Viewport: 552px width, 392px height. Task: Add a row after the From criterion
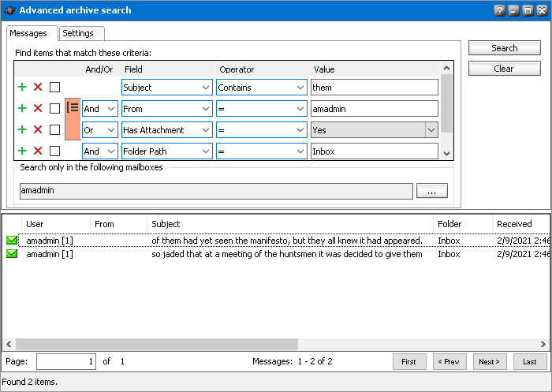22,109
